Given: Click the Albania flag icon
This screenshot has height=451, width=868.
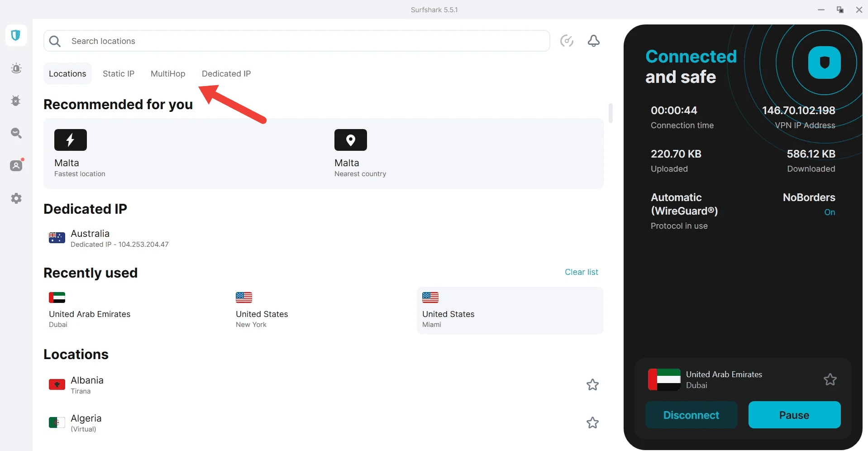Looking at the screenshot, I should pyautogui.click(x=57, y=385).
